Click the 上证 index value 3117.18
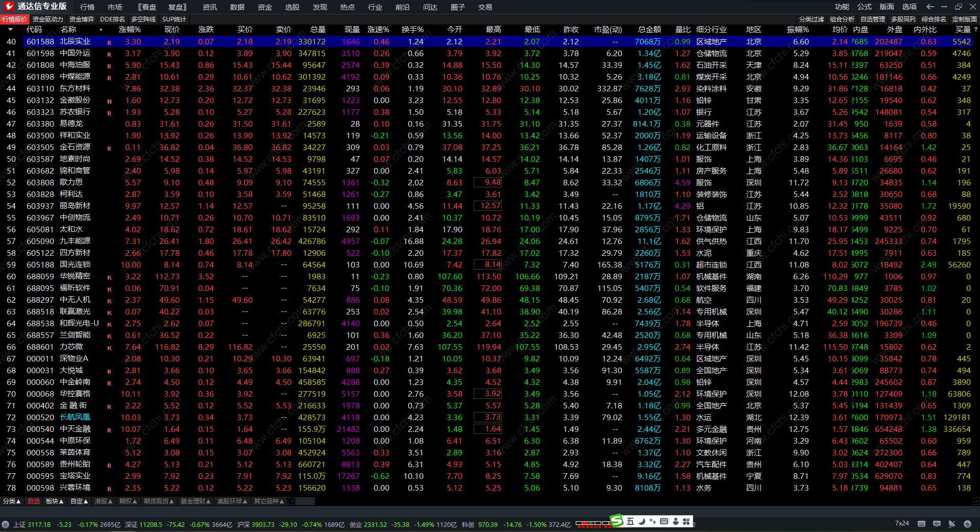The height and width of the screenshot is (532, 980). click(39, 524)
